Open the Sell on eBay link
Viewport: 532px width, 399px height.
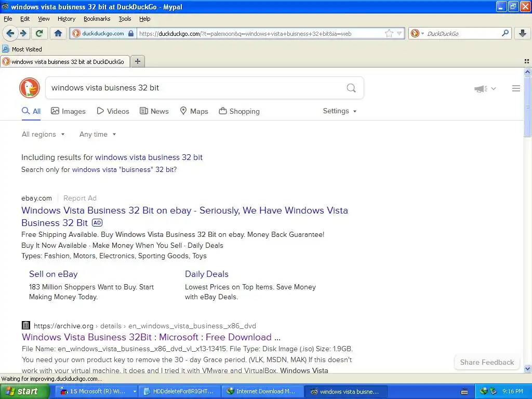54,274
